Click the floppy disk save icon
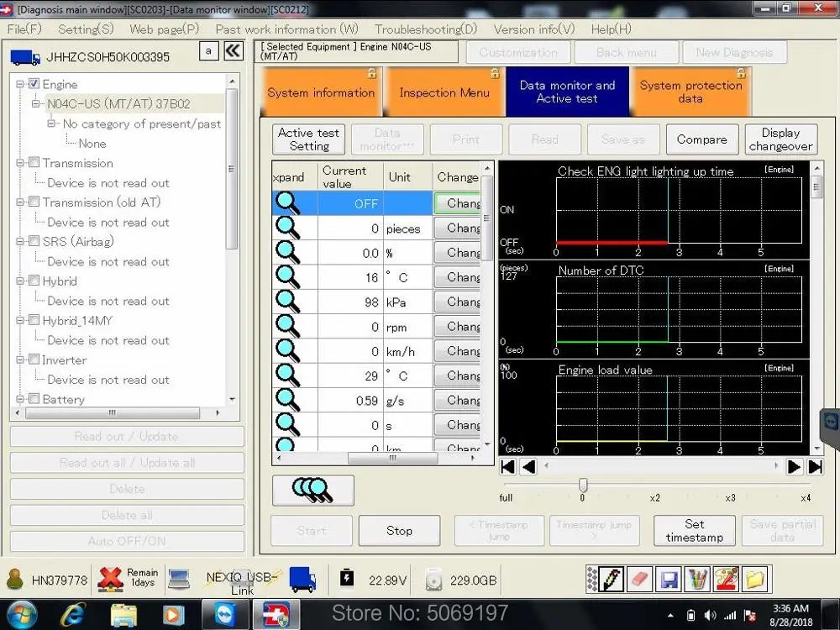 point(668,579)
